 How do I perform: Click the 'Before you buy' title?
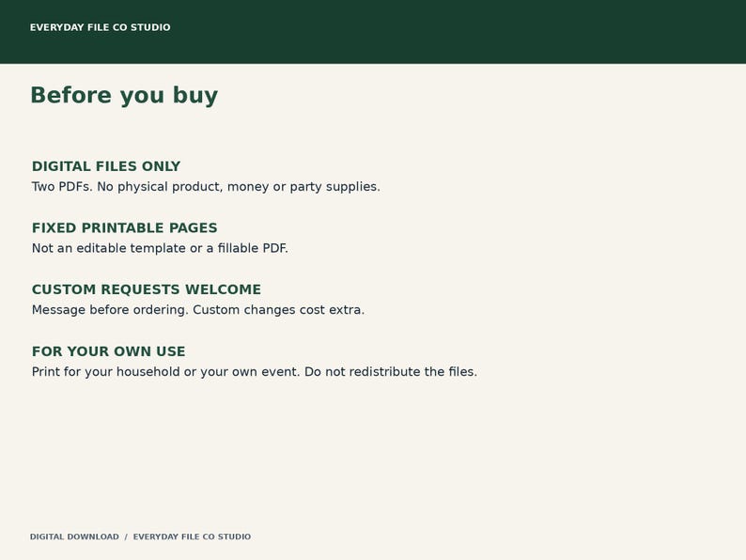click(124, 95)
